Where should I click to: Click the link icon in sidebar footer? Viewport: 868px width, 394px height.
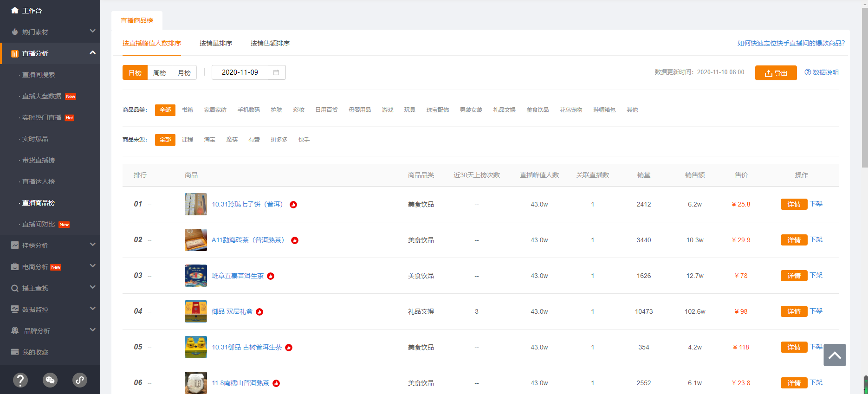[80, 380]
